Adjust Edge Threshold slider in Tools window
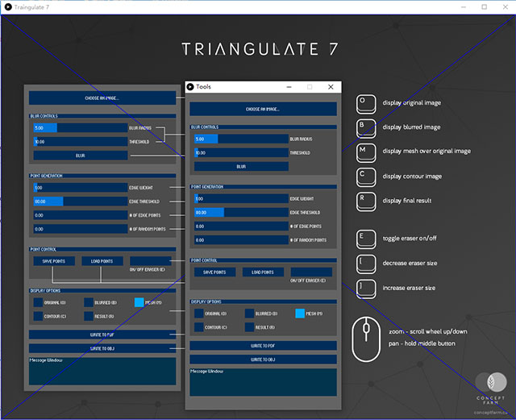 coord(241,212)
